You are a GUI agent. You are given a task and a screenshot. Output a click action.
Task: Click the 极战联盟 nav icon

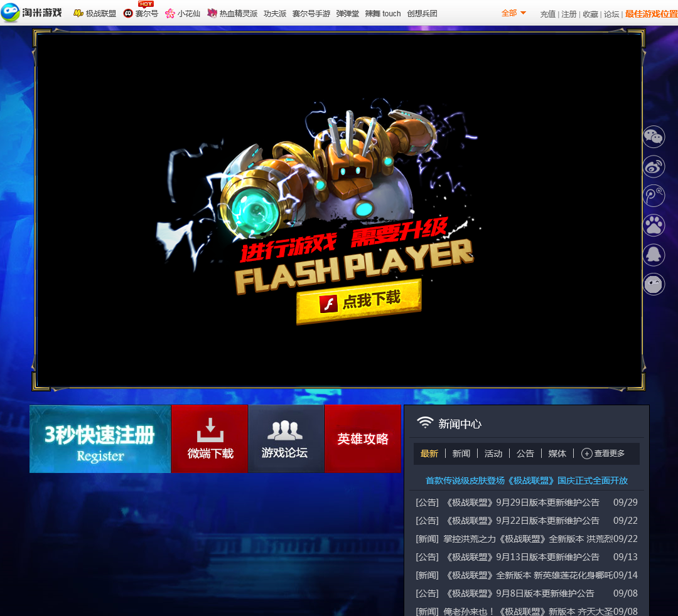tap(78, 13)
